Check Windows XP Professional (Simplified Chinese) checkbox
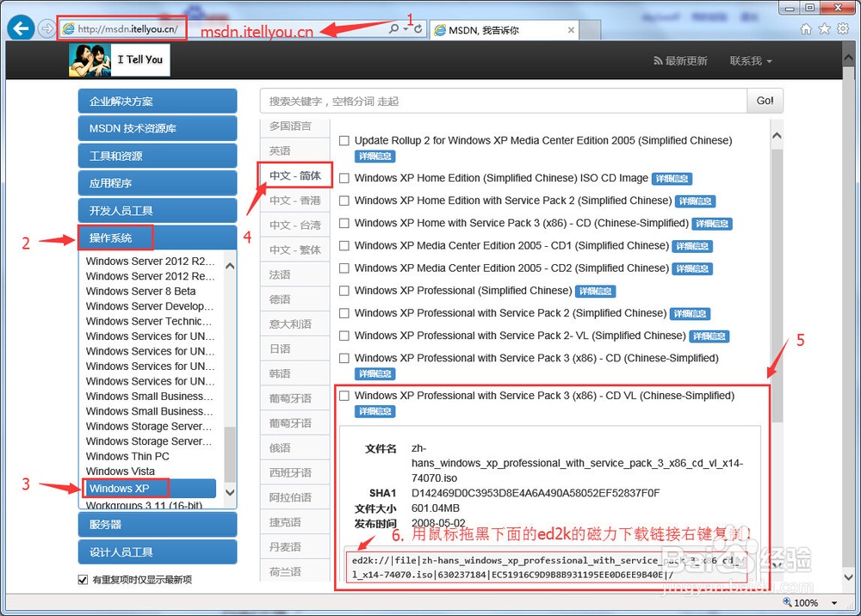Image resolution: width=861 pixels, height=616 pixels. (344, 291)
